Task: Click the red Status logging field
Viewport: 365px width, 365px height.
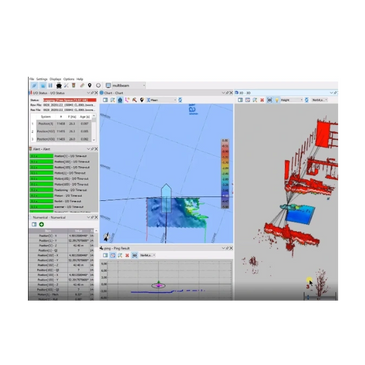Action: pyautogui.click(x=69, y=100)
